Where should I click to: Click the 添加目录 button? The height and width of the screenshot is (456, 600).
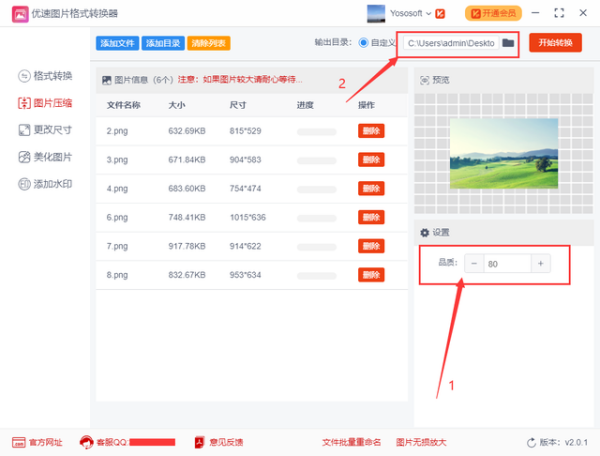coord(163,43)
